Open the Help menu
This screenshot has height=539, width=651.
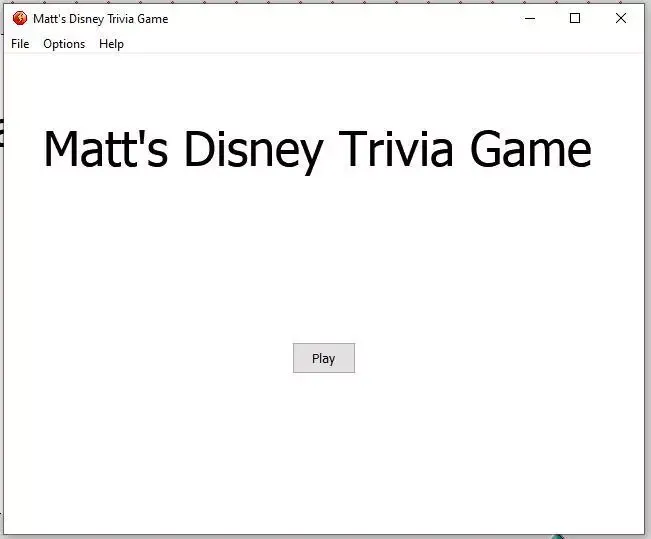[111, 44]
